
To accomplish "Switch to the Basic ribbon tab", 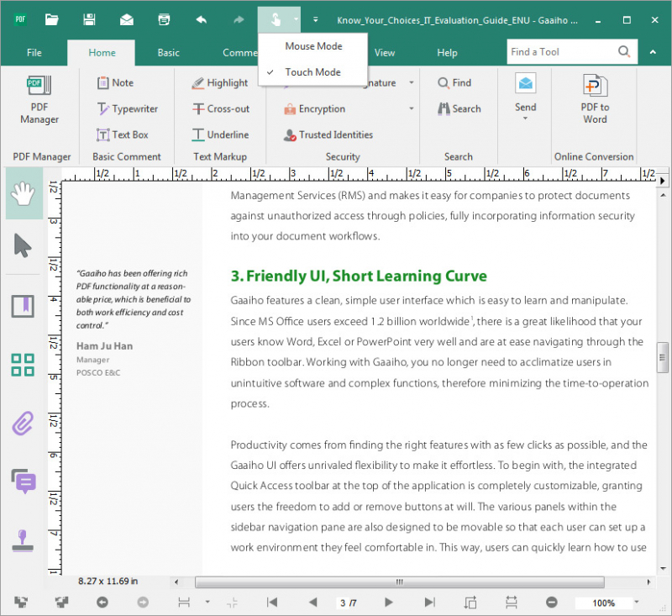I will click(168, 53).
